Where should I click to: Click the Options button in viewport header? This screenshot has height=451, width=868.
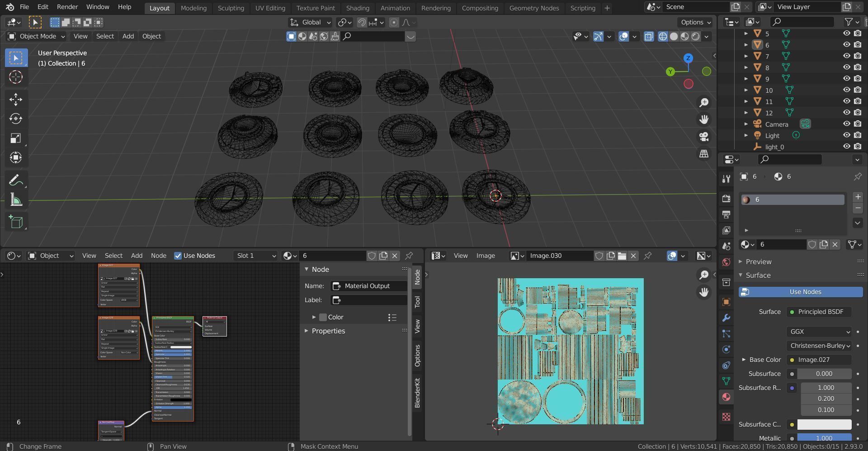tap(695, 22)
